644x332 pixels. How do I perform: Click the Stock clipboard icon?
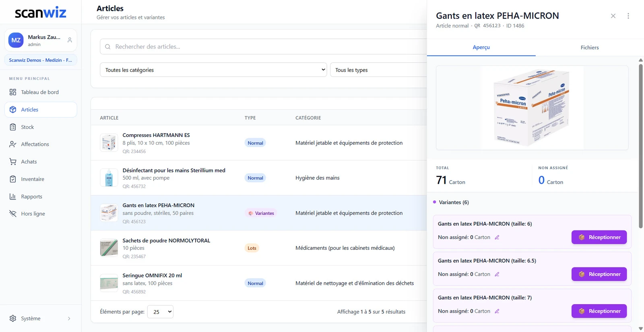[13, 127]
